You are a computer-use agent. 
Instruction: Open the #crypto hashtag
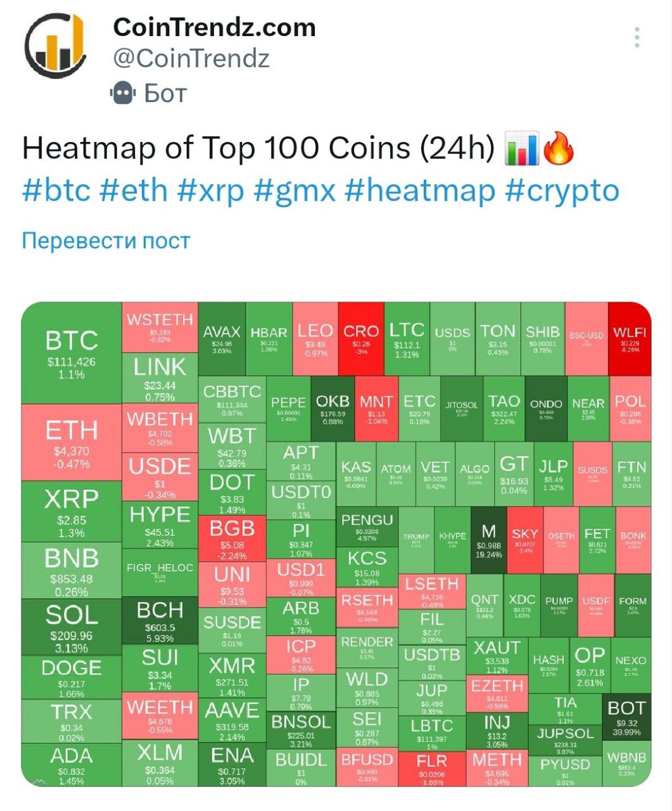tap(562, 190)
